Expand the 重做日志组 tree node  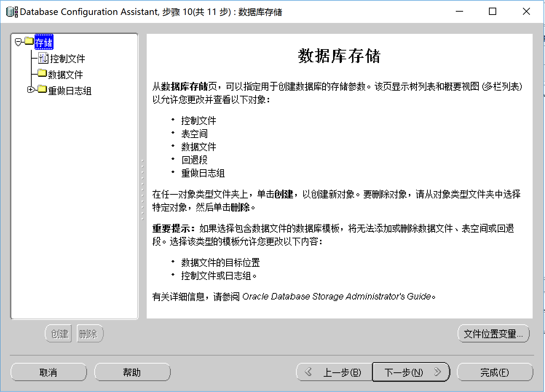31,90
